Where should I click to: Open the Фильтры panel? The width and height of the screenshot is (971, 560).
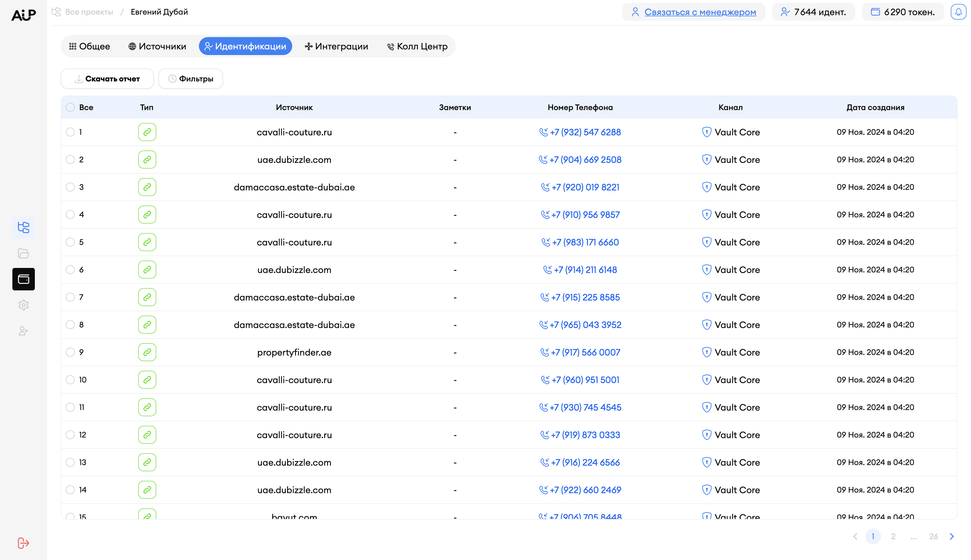(x=190, y=78)
